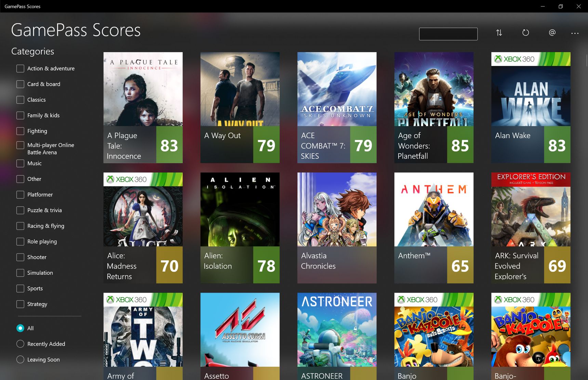Image resolution: width=588 pixels, height=380 pixels.
Task: Click the refresh icon in header
Action: click(526, 33)
